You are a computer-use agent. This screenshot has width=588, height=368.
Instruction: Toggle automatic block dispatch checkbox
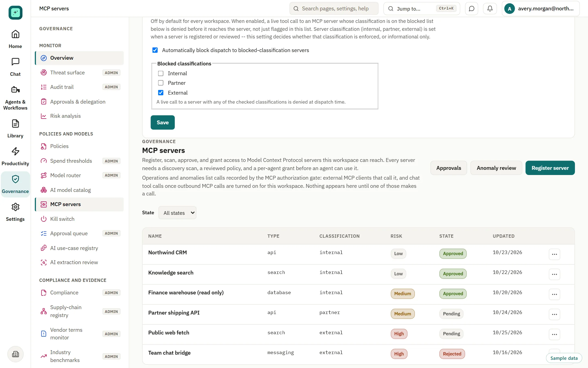tap(155, 50)
